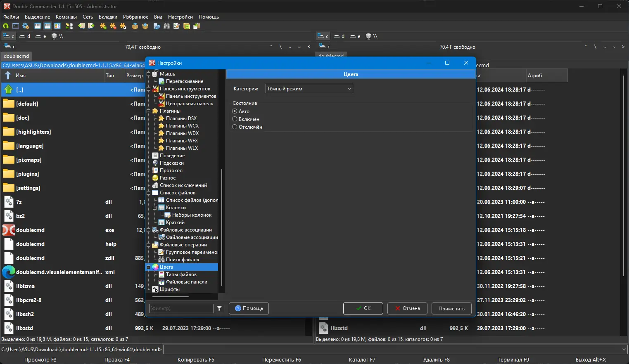Viewport: 629px width, 364px height.
Task: Open the Вкладки menu
Action: pyautogui.click(x=108, y=17)
